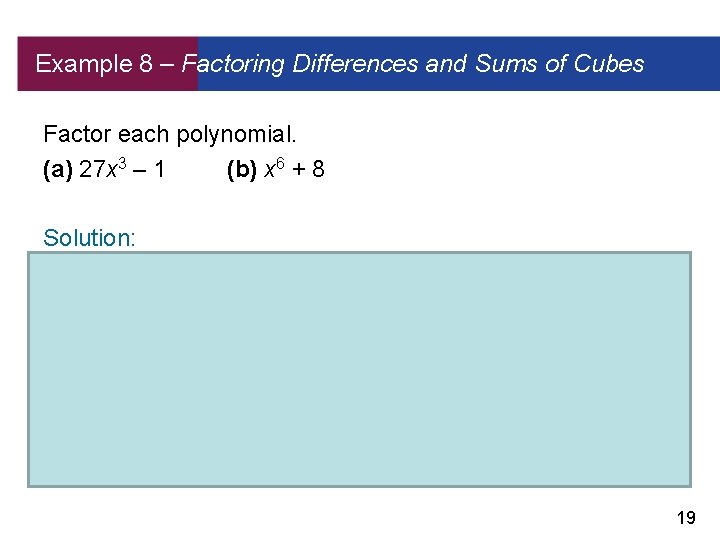Select the word "polynomial" in the instruction

pyautogui.click(x=227, y=133)
